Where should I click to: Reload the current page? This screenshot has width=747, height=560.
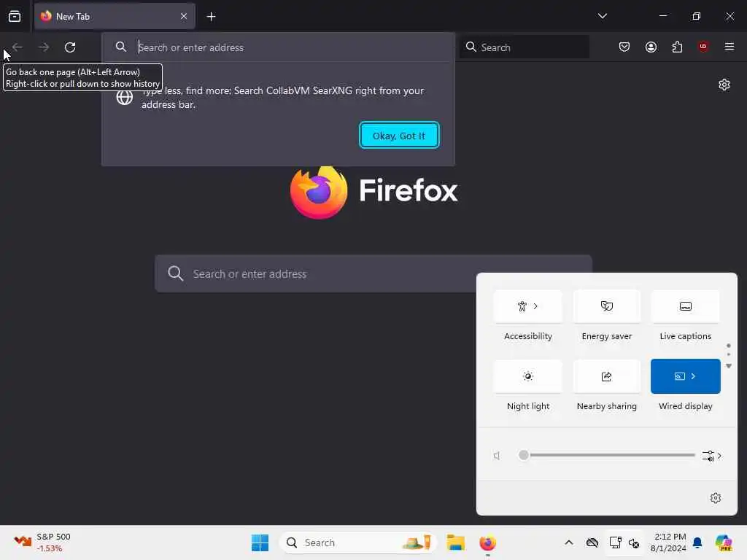click(x=70, y=47)
